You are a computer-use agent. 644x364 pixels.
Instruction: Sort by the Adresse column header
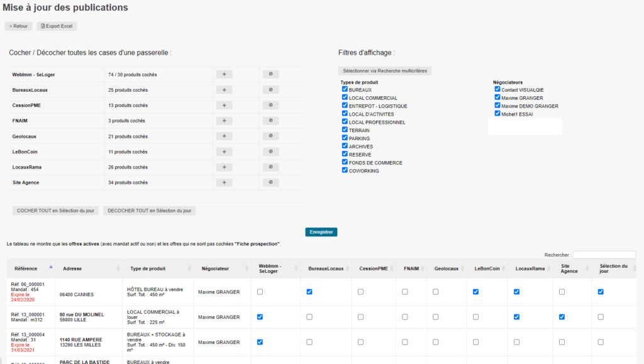(x=72, y=268)
